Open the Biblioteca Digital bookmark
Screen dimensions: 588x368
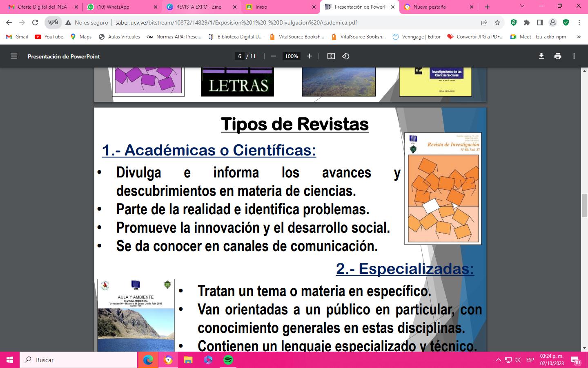[x=235, y=37]
